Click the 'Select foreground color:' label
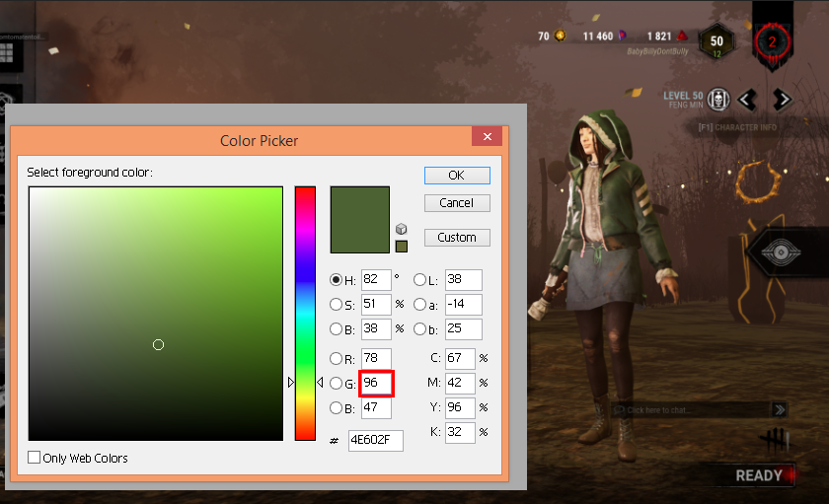This screenshot has height=504, width=829. 90,173
